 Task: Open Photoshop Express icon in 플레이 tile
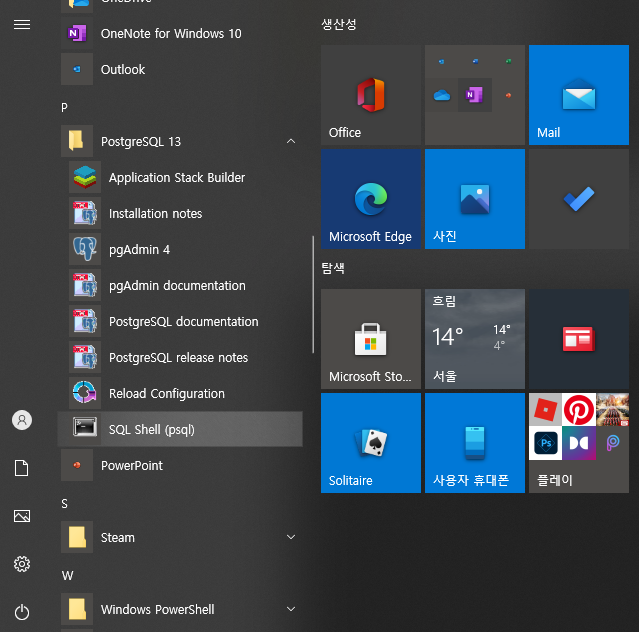[545, 443]
